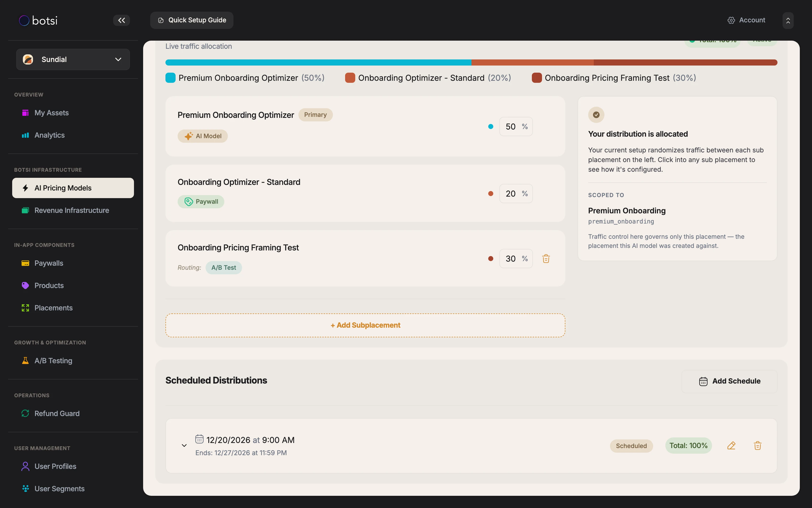The height and width of the screenshot is (508, 812).
Task: Click the premium_onboarding placement ID text
Action: (621, 221)
